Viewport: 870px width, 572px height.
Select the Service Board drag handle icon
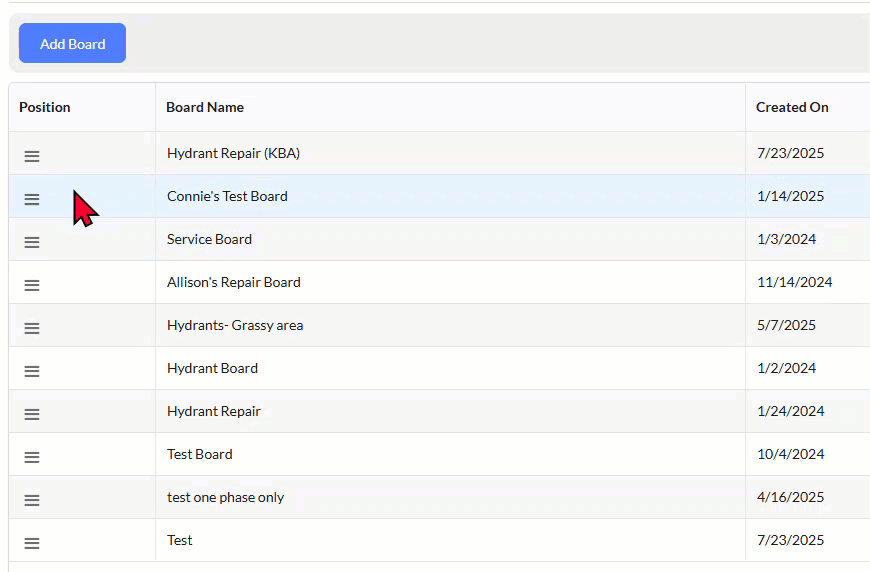(x=32, y=242)
